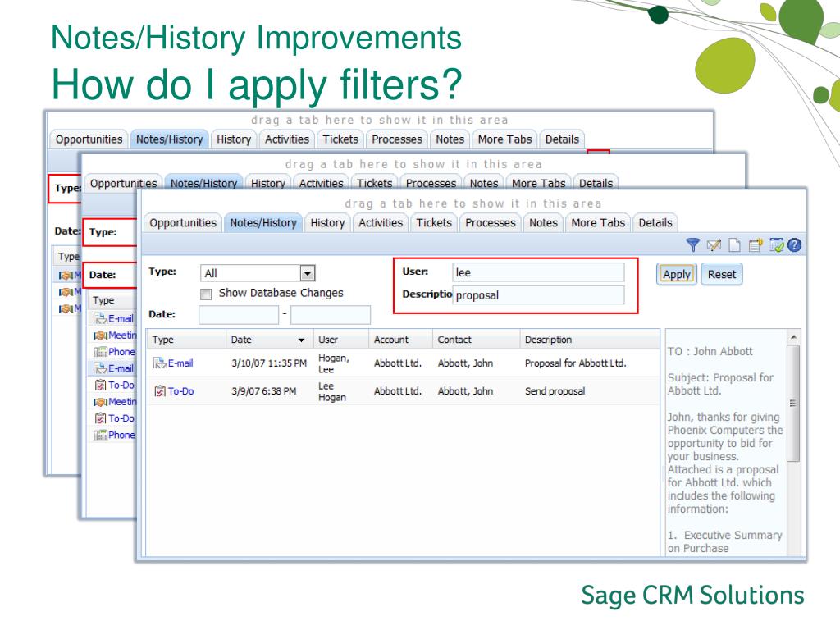Click the 'Hogan, Lee' user cell
840x630 pixels.
333,363
